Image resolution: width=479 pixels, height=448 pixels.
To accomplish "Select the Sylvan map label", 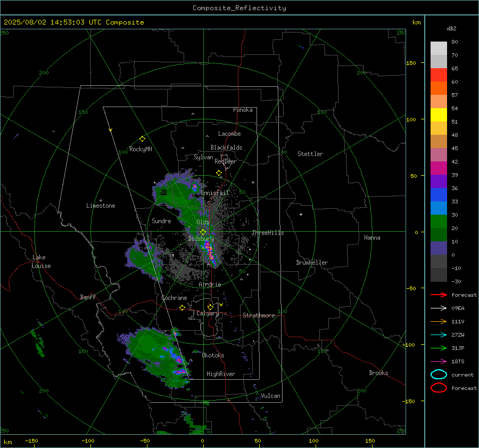I will (x=203, y=157).
